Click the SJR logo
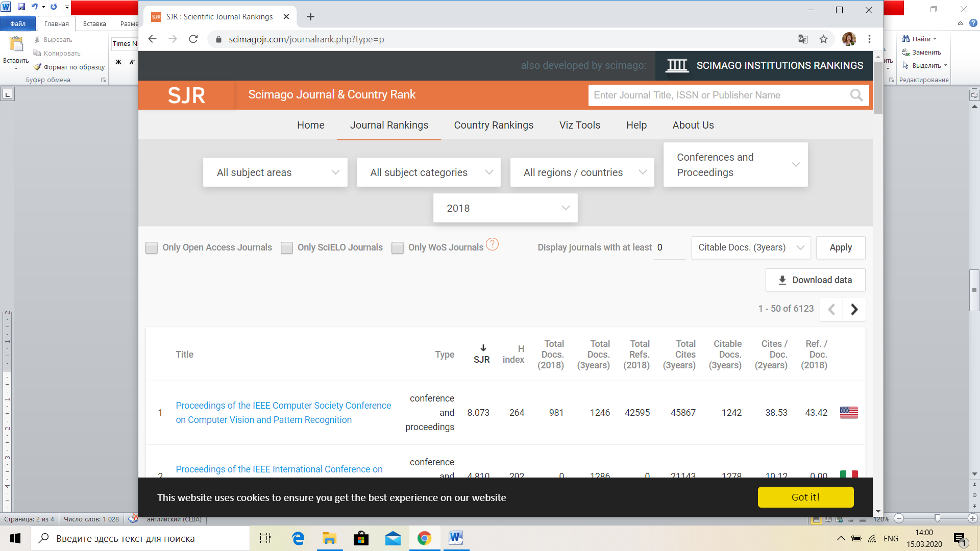This screenshot has height=551, width=980. [x=187, y=95]
